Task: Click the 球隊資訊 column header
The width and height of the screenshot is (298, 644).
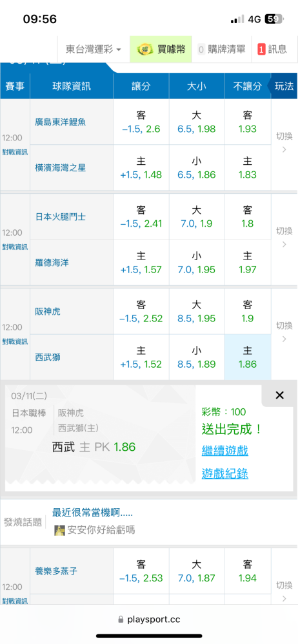Action: point(72,86)
